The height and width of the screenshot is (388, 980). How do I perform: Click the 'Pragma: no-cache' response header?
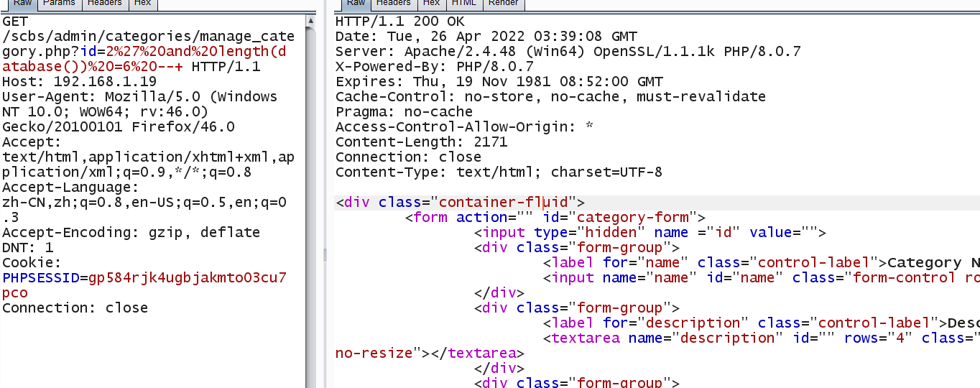pyautogui.click(x=404, y=111)
